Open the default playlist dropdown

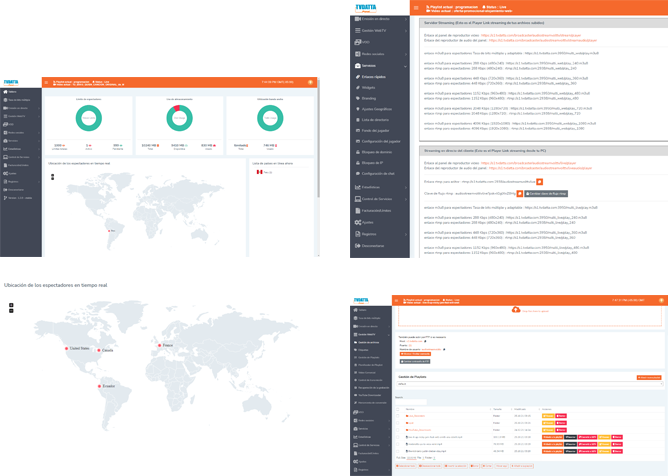(530, 384)
